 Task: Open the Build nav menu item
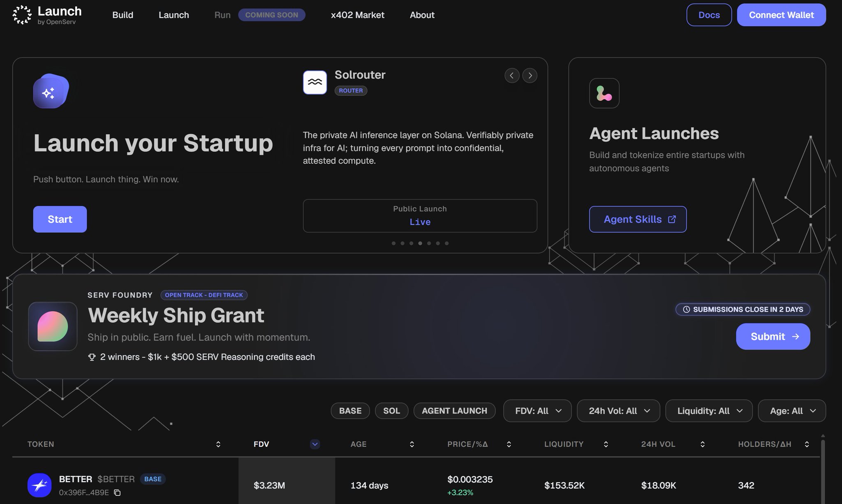tap(123, 15)
